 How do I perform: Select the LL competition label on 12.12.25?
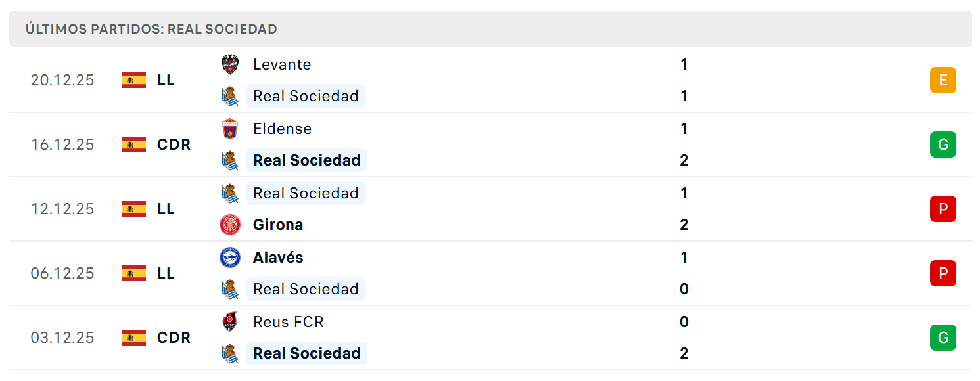pyautogui.click(x=166, y=209)
